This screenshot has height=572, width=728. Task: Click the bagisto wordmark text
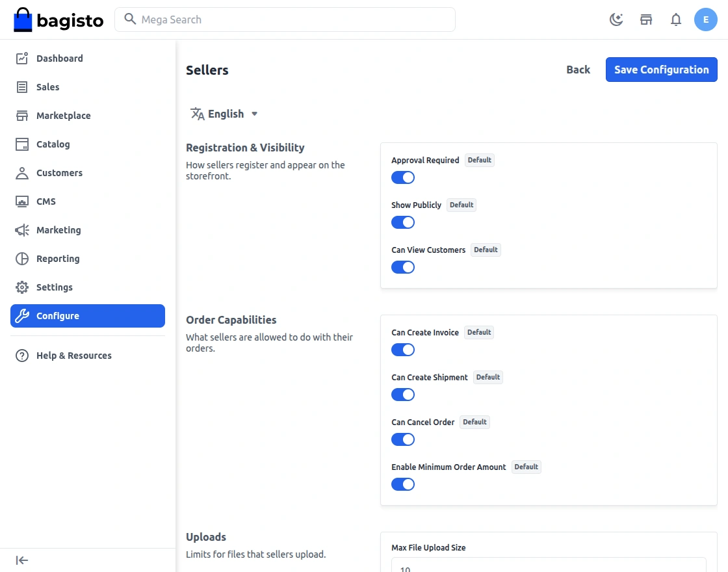(70, 20)
